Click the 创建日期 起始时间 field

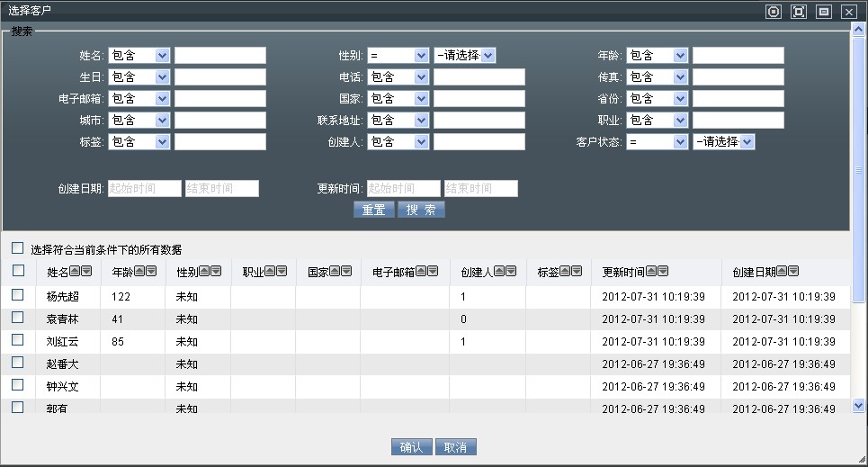click(x=144, y=188)
